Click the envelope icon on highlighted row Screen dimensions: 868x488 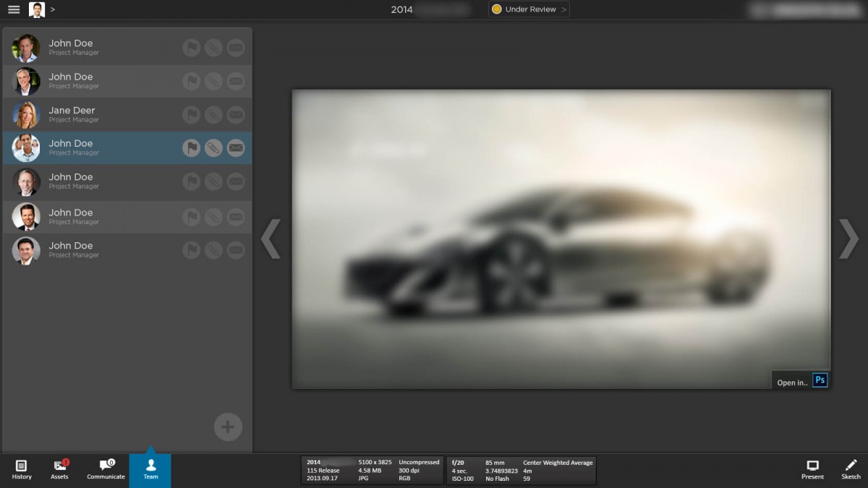coord(236,148)
